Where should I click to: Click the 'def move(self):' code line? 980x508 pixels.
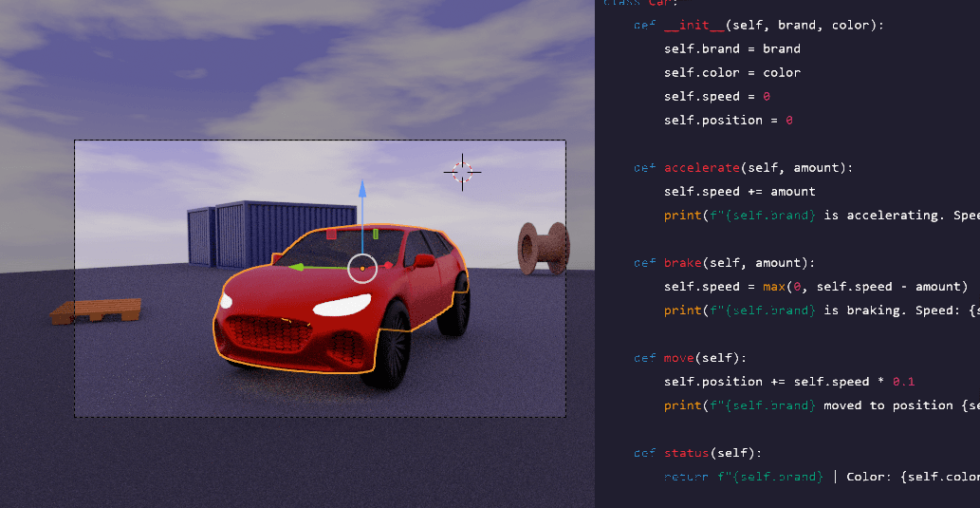coord(690,358)
